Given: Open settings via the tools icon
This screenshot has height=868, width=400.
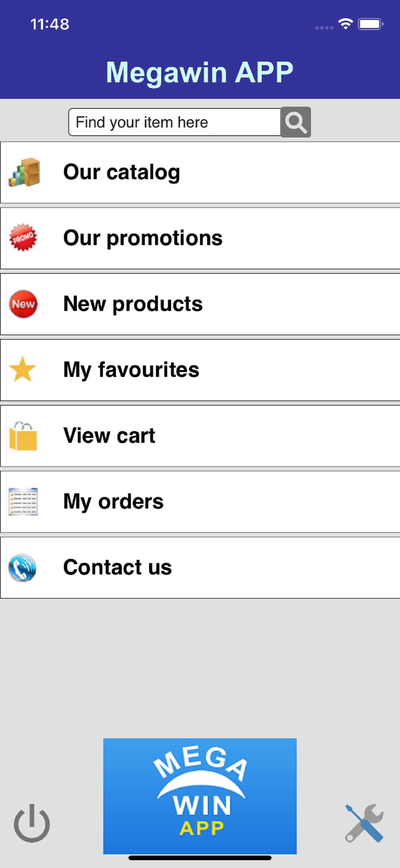Looking at the screenshot, I should (x=364, y=823).
